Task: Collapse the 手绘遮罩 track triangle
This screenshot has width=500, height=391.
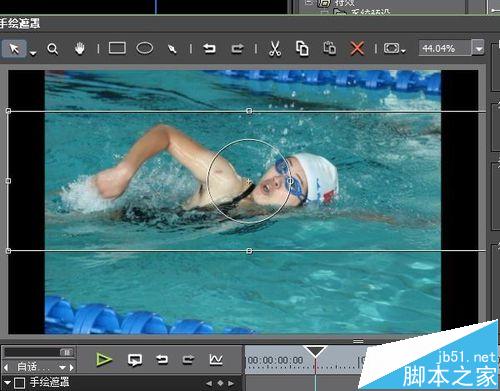Action: point(7,383)
